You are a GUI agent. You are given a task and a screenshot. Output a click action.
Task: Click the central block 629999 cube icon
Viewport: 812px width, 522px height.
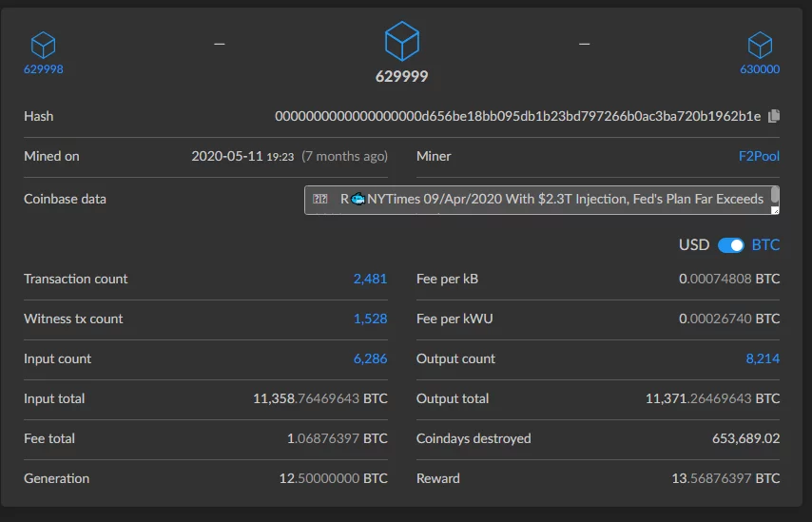[x=402, y=42]
